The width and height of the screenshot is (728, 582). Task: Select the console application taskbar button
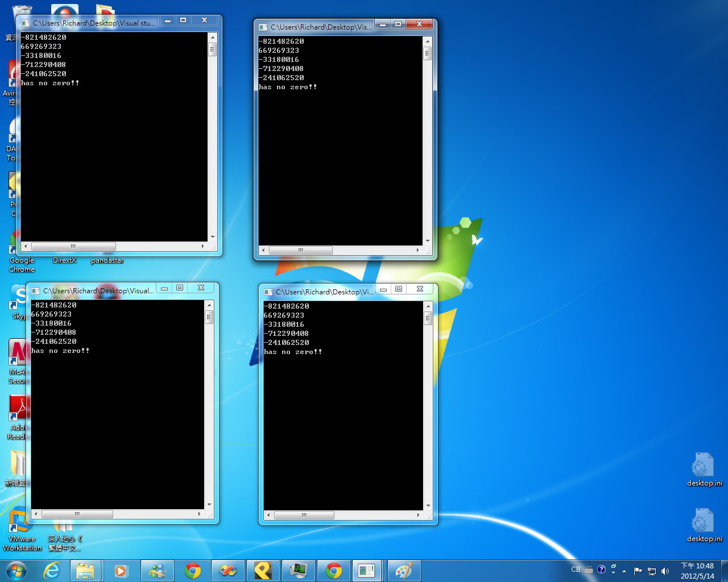pos(366,571)
